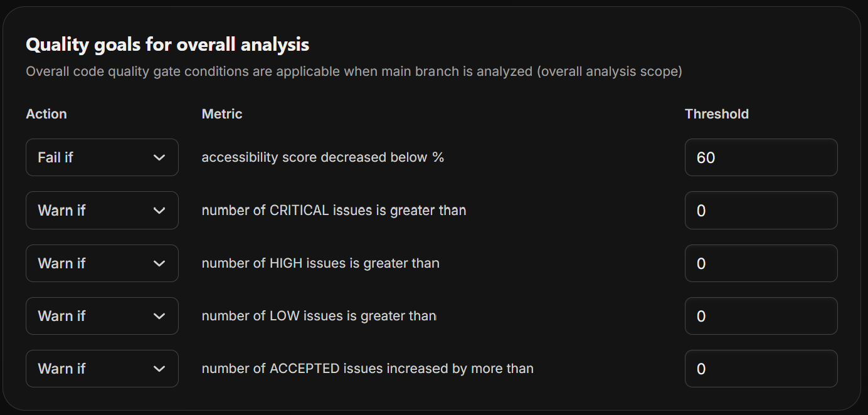The image size is (868, 415).
Task: Select the threshold field for ACCEPTED issues
Action: (x=761, y=369)
